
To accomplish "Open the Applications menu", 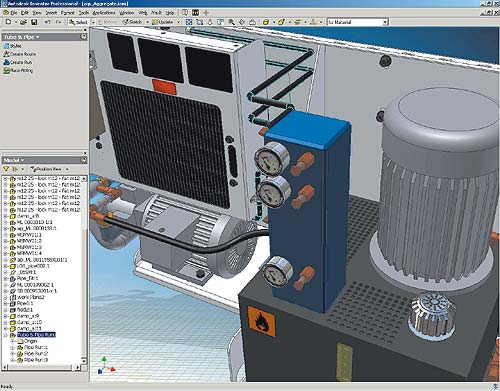I will [x=104, y=13].
